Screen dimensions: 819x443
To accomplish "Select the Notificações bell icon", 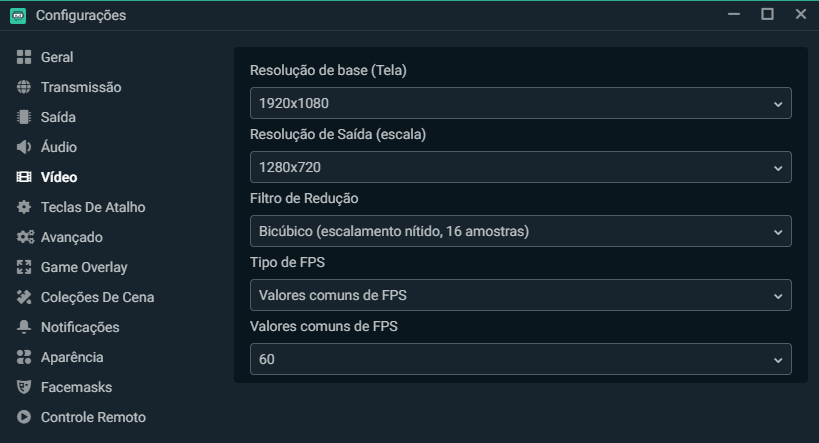I will tap(24, 327).
